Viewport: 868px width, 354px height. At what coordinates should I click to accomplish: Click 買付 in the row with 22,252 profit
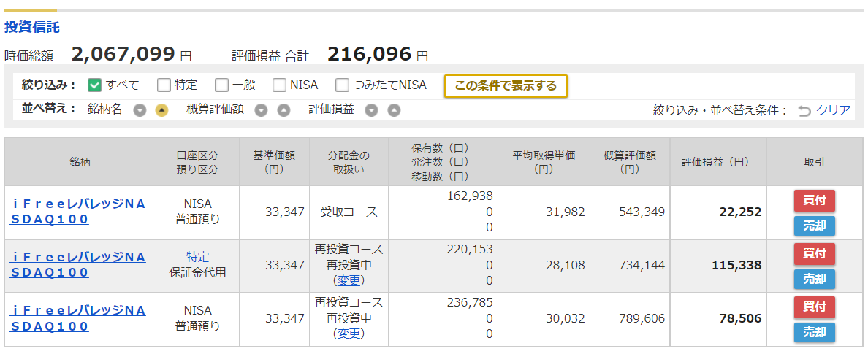pos(815,201)
